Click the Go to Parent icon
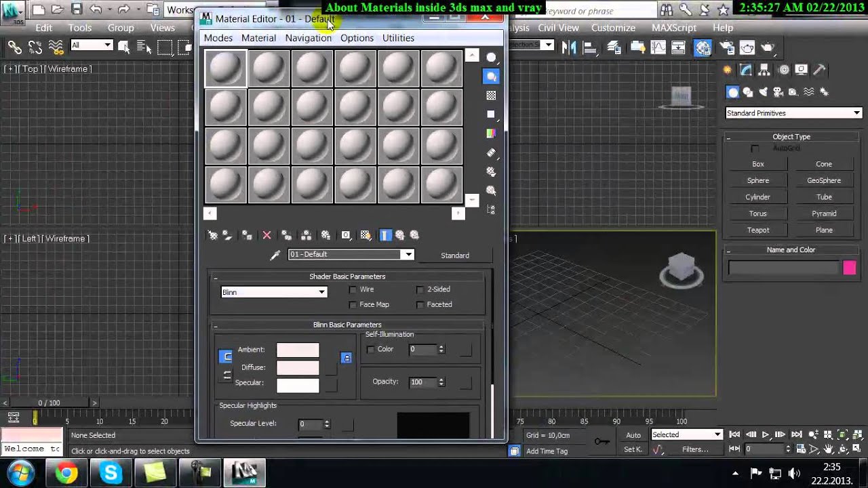Screen dimensions: 868x488 coord(399,235)
